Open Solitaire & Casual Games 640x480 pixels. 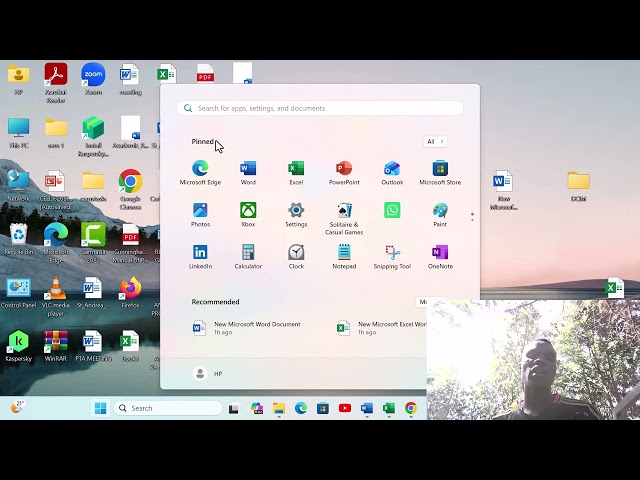click(x=344, y=219)
